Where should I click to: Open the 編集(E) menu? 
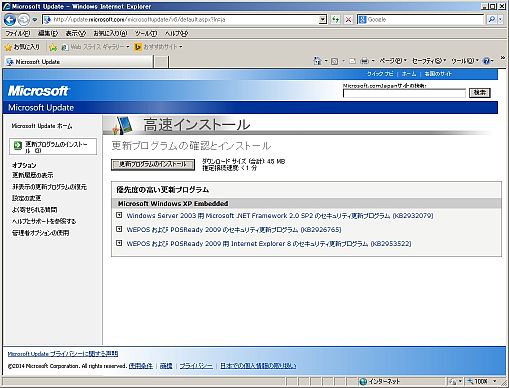[x=48, y=33]
